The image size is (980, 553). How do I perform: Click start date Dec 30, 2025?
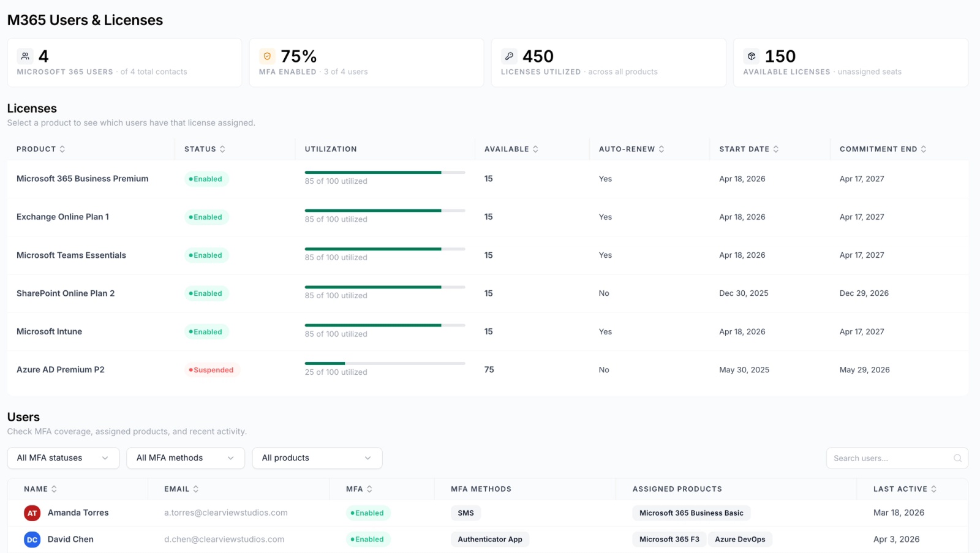coord(744,293)
